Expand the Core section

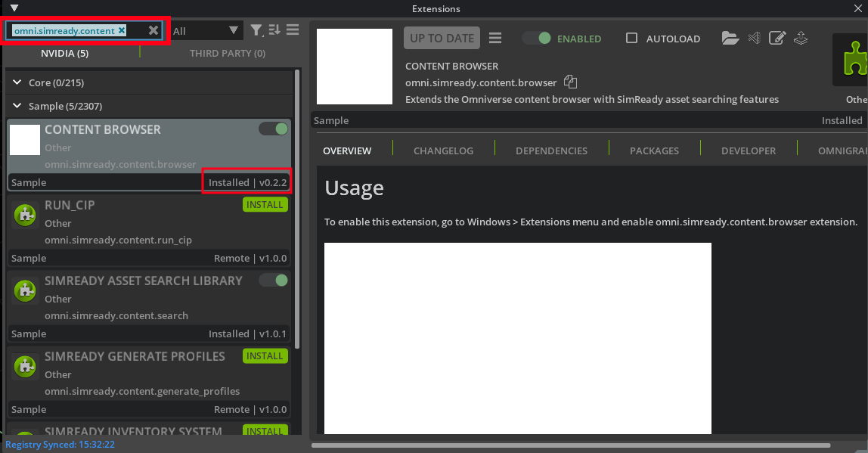[x=17, y=82]
